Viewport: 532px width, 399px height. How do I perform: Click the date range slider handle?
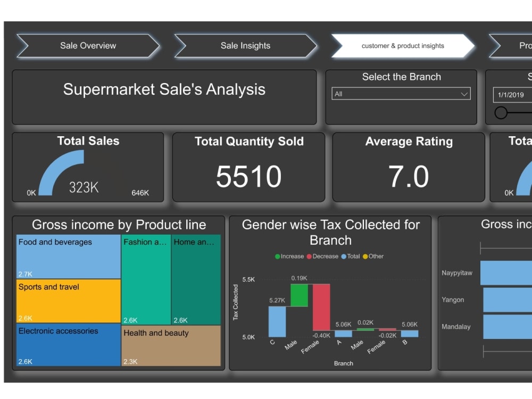tap(501, 113)
